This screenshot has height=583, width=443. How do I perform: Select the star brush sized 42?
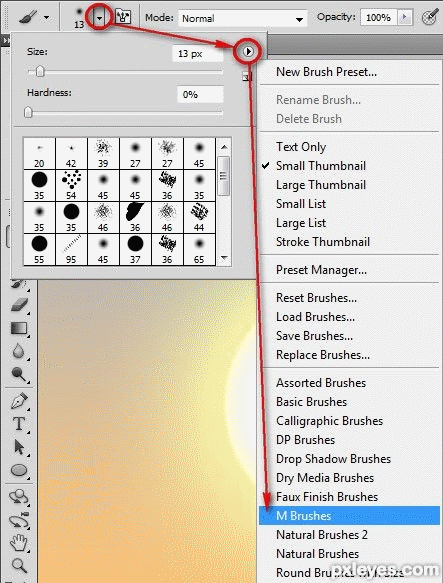pos(71,154)
